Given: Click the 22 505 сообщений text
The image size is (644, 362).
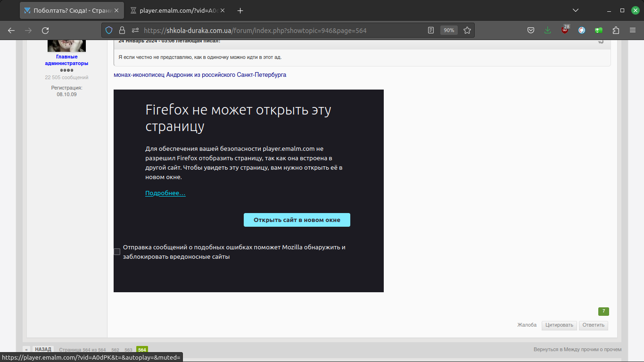Looking at the screenshot, I should tap(66, 77).
